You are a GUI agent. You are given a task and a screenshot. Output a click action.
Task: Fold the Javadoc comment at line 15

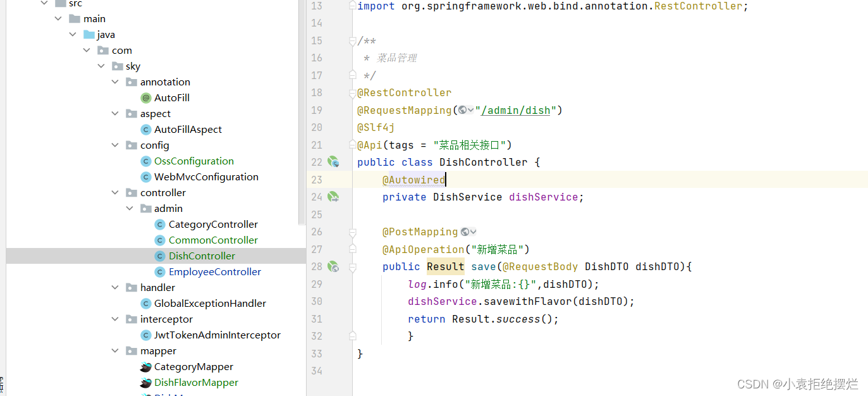tap(353, 41)
